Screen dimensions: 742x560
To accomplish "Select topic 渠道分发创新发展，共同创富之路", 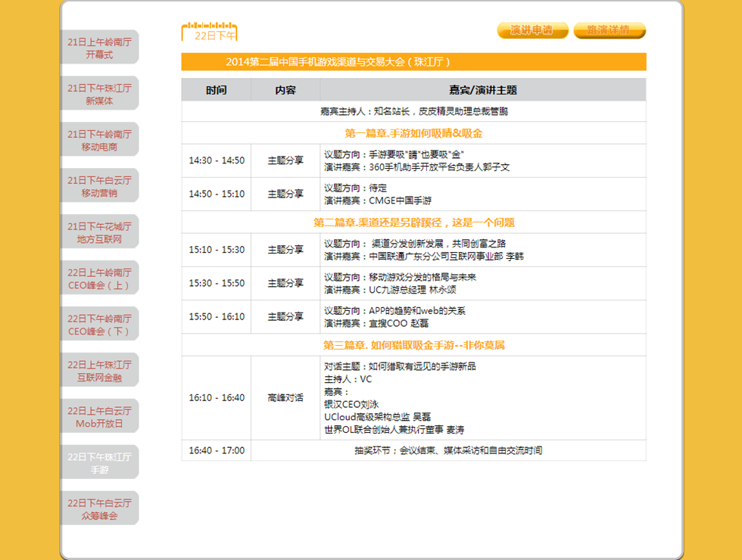I will (438, 244).
